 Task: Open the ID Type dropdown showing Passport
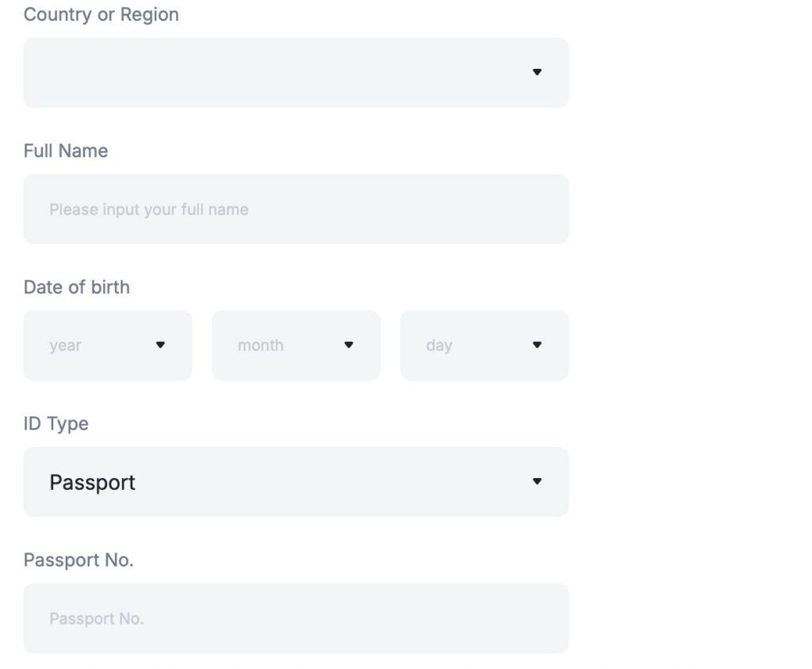coord(296,481)
